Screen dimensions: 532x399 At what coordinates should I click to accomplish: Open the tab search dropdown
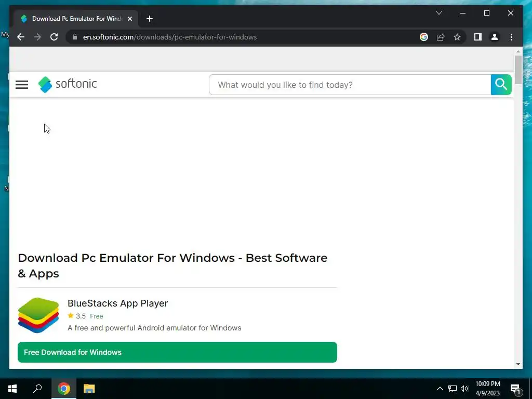[438, 13]
